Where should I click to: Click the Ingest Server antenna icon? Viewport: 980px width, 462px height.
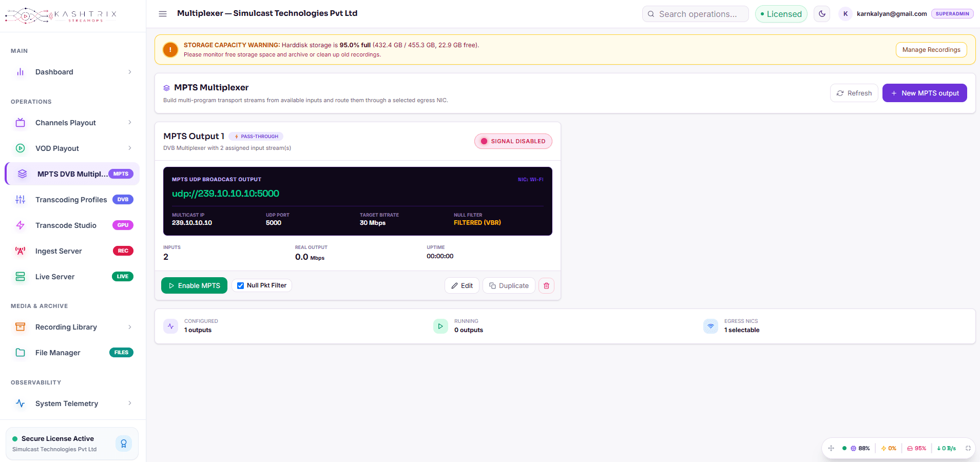point(21,251)
